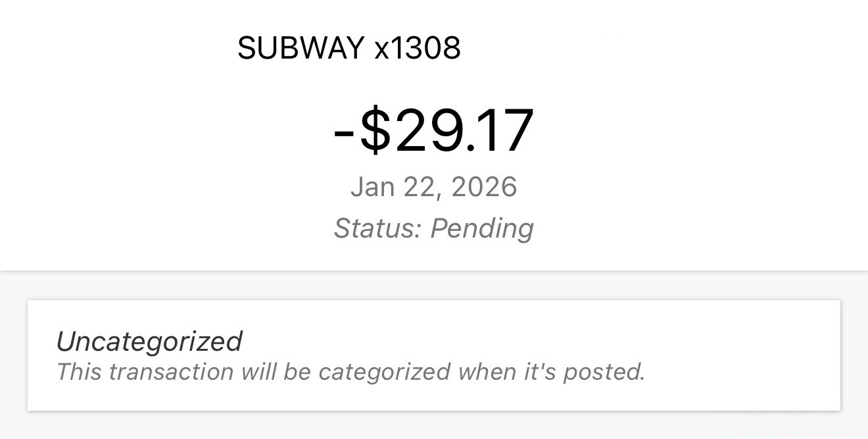Click the year 2026 in the date
This screenshot has height=439, width=868.
coord(484,187)
